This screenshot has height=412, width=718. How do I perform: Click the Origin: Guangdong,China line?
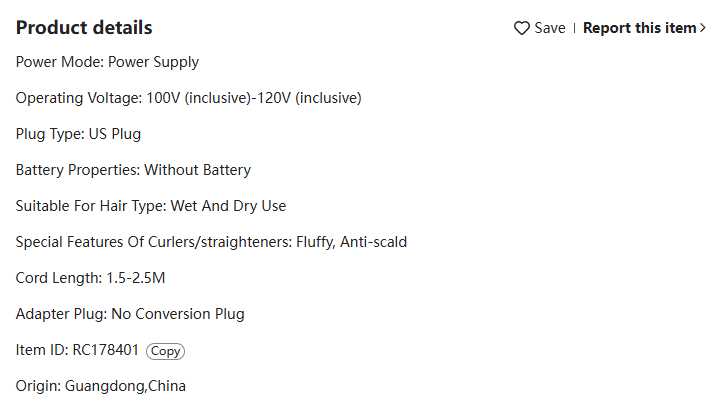101,386
